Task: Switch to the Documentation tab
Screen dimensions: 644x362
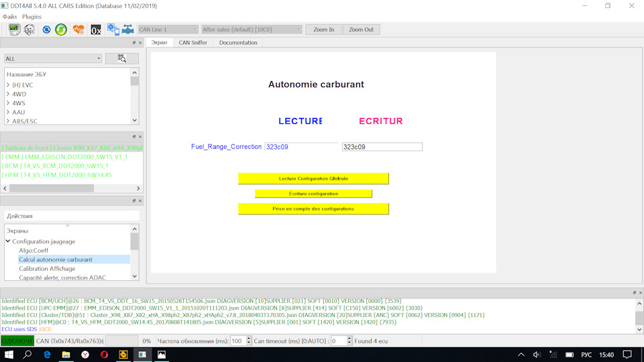Action: coord(238,43)
